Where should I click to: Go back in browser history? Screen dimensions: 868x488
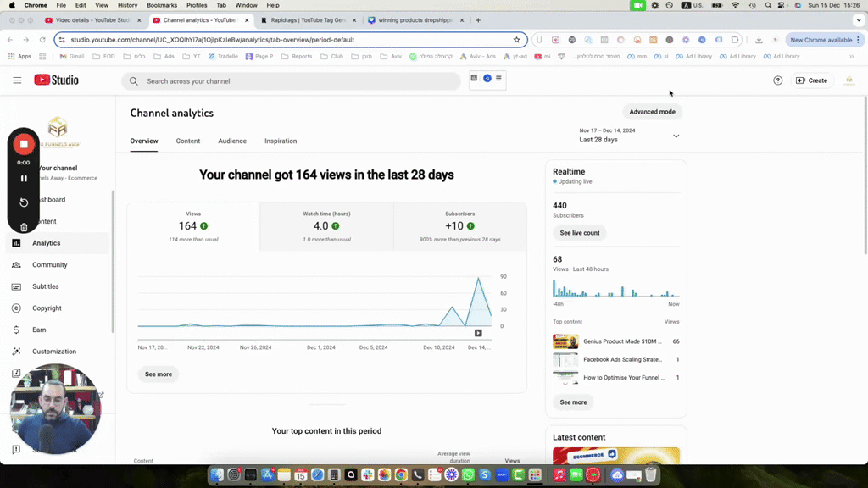(x=10, y=40)
